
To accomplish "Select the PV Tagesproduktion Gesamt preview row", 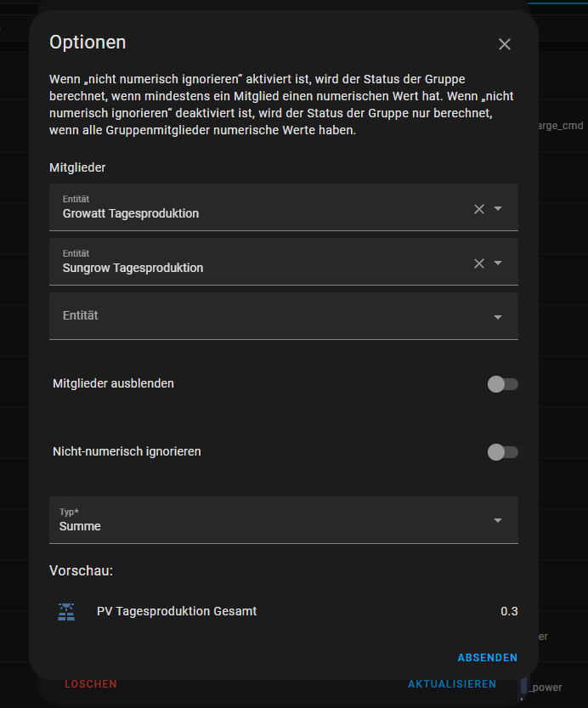I will pyautogui.click(x=175, y=611).
